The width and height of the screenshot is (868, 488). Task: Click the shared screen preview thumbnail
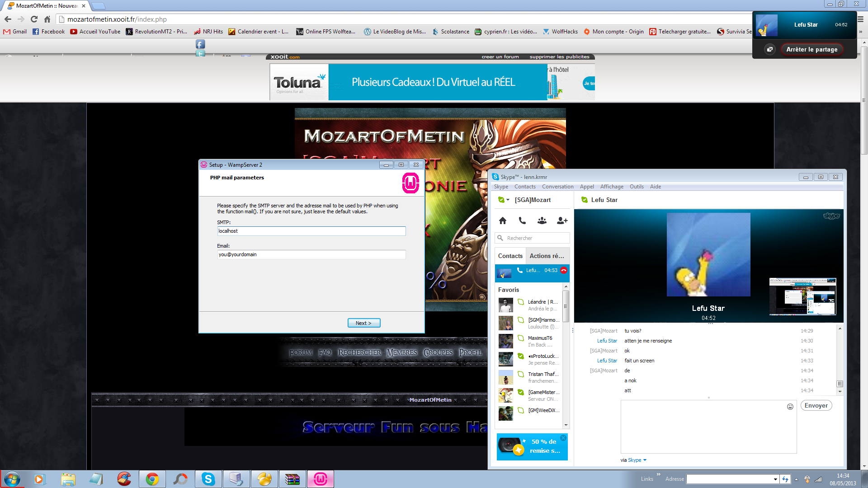pyautogui.click(x=802, y=296)
